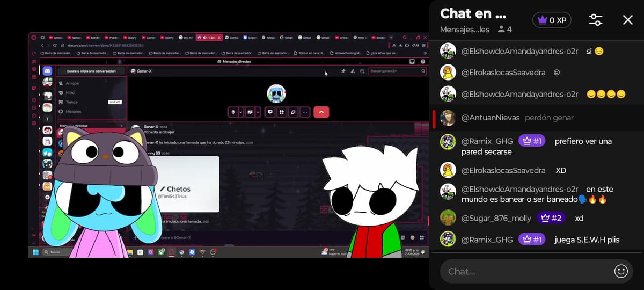Open the chat filter settings sliders icon
This screenshot has width=644, height=290.
tap(596, 20)
